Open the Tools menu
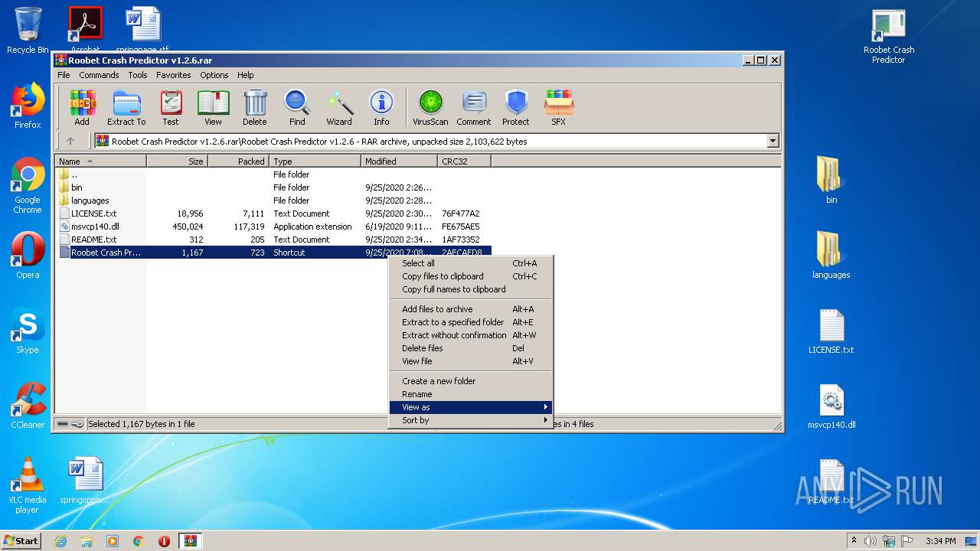Screen dimensions: 980x551 tap(138, 75)
